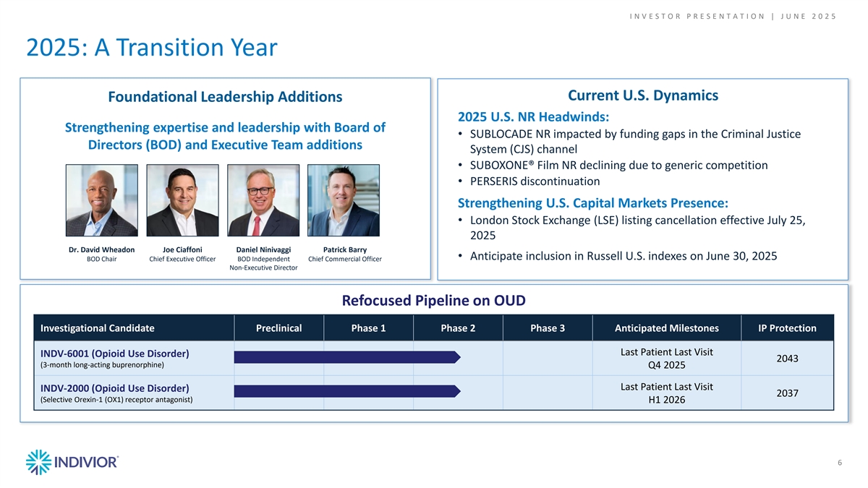
Task: Click the 'Refocused Pipeline on OUD' heading
Action: [433, 300]
